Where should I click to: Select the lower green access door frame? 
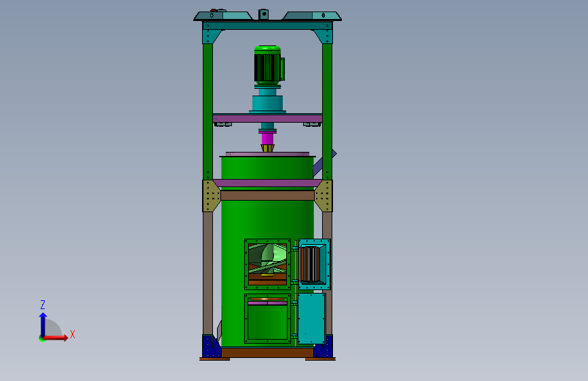(267, 319)
